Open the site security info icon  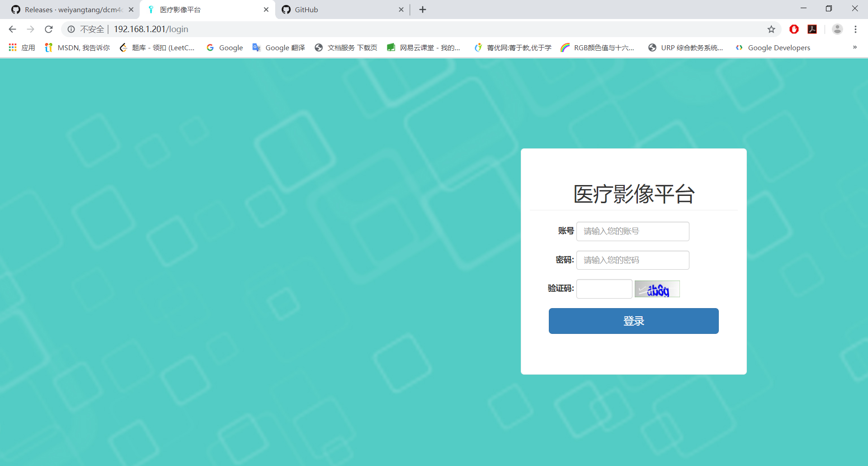point(71,29)
